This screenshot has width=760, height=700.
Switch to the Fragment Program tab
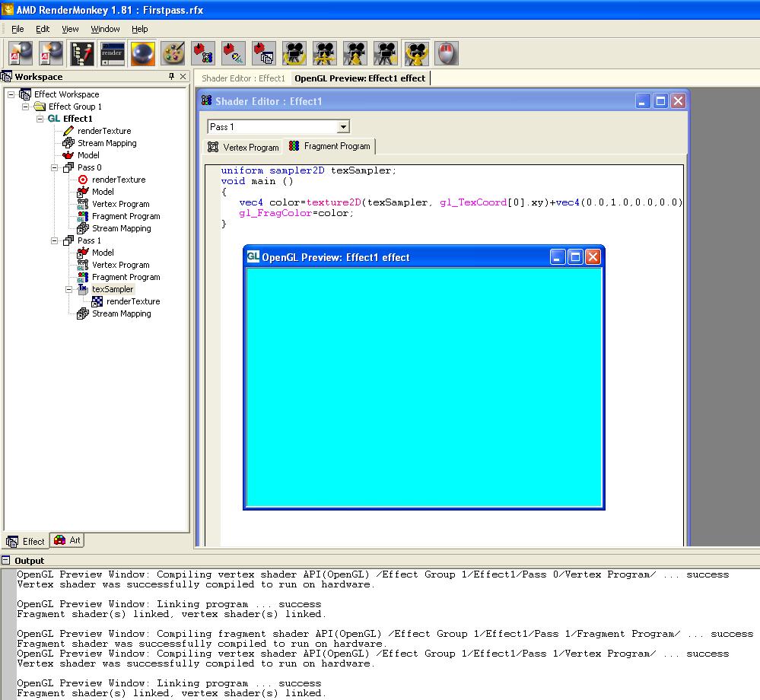[329, 146]
